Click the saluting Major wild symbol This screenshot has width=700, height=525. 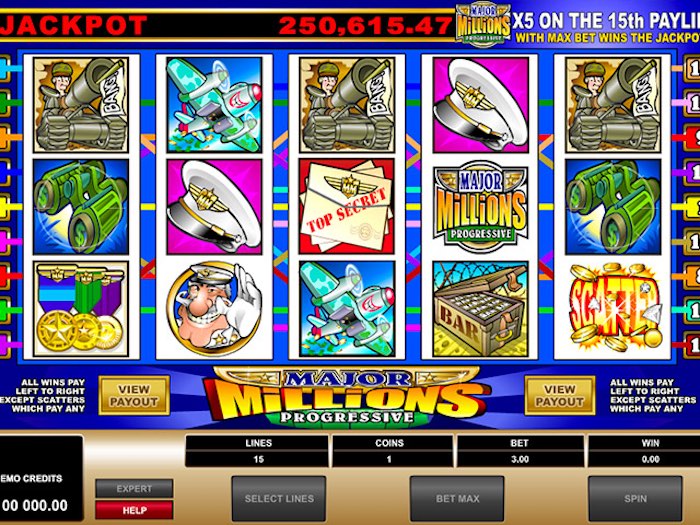(215, 308)
